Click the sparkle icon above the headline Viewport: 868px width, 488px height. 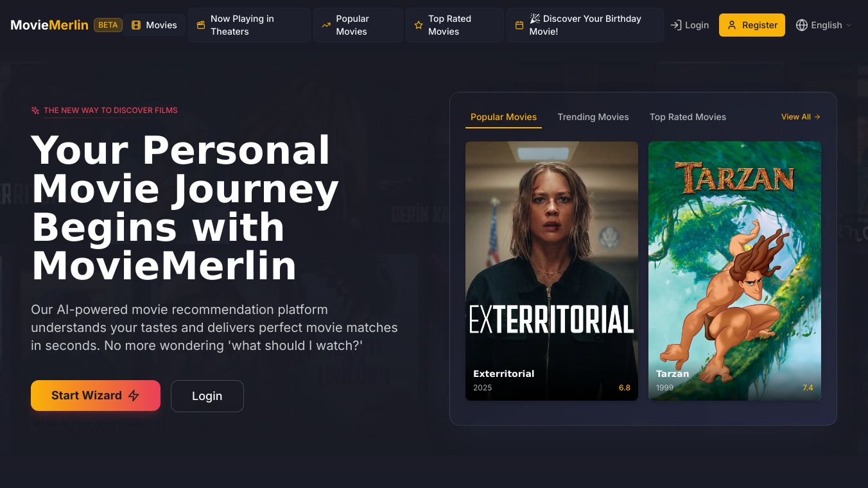(x=35, y=110)
